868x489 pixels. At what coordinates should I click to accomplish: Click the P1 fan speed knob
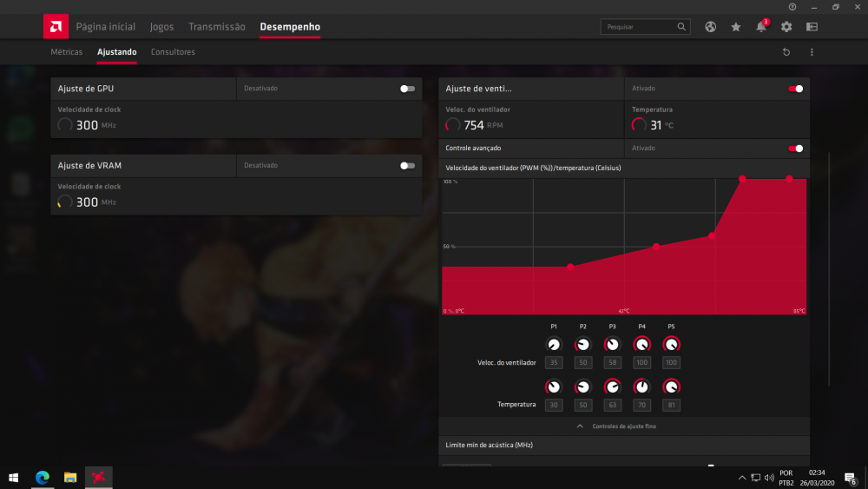[x=554, y=344]
